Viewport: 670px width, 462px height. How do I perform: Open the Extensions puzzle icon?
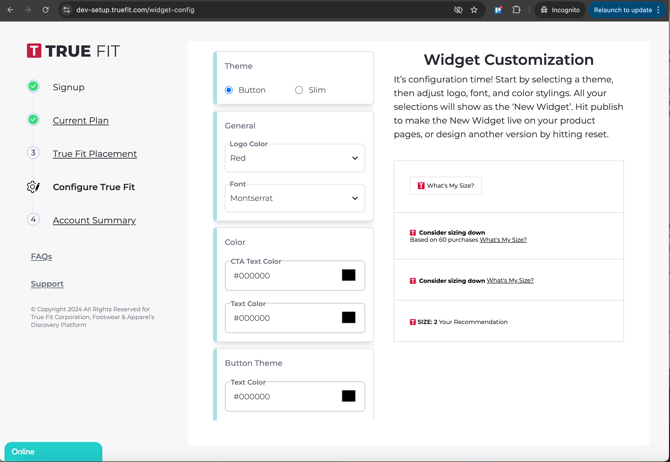click(516, 10)
